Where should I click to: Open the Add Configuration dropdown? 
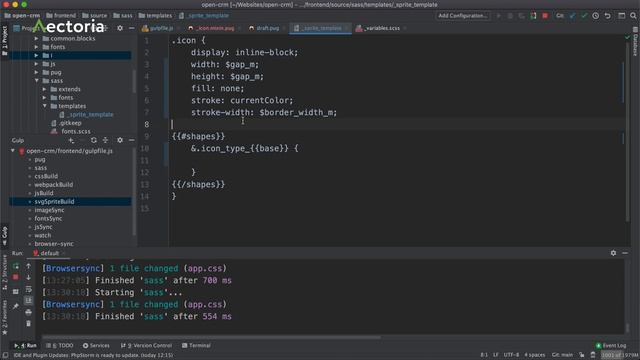(462, 16)
